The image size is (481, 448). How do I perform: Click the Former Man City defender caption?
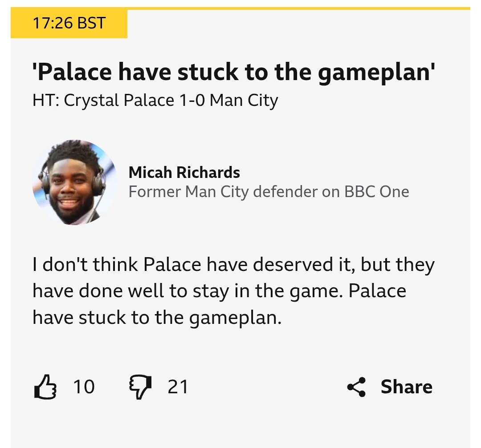(269, 192)
